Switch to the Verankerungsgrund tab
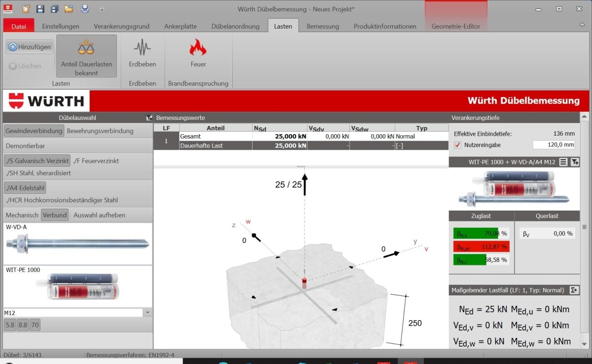 pos(121,26)
